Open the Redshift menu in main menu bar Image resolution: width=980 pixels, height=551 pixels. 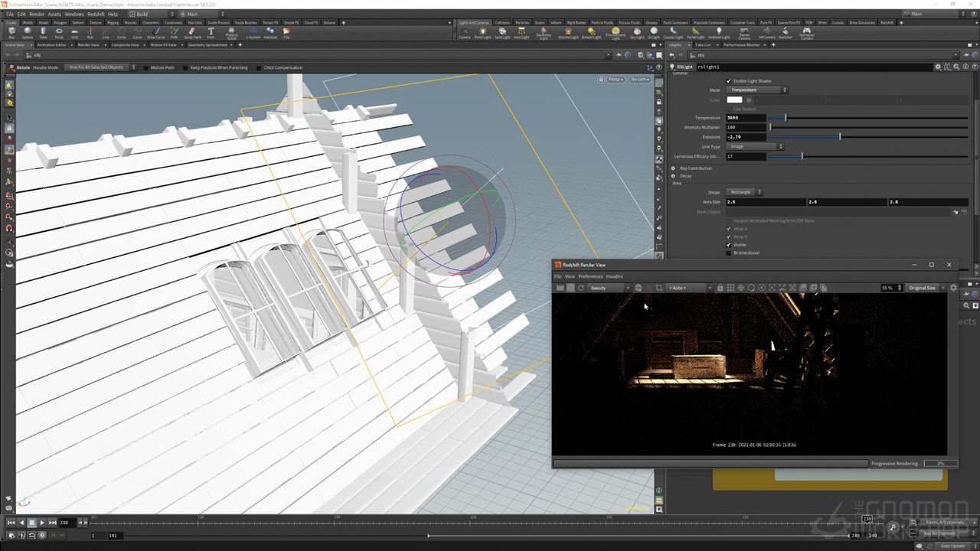(x=96, y=14)
